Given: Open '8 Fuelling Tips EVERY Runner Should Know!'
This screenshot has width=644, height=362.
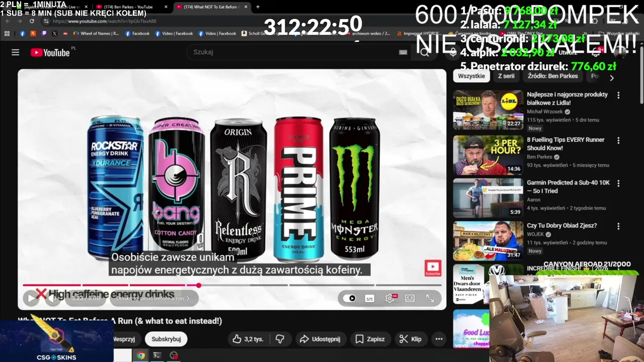Looking at the screenshot, I should (566, 144).
